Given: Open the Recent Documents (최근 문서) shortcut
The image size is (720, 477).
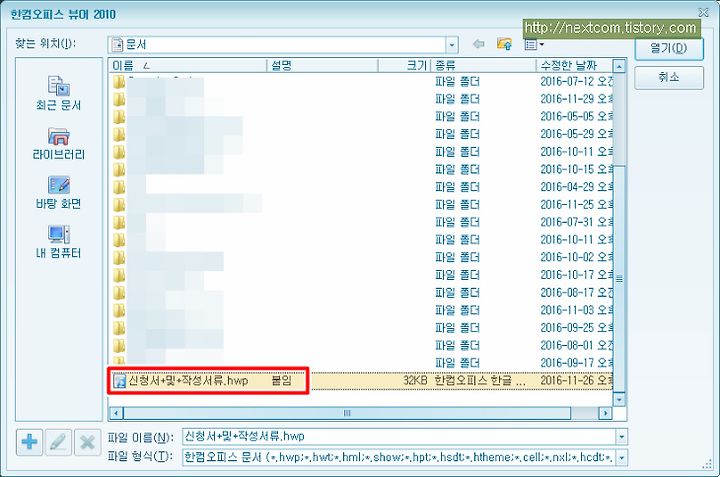Looking at the screenshot, I should (x=58, y=94).
